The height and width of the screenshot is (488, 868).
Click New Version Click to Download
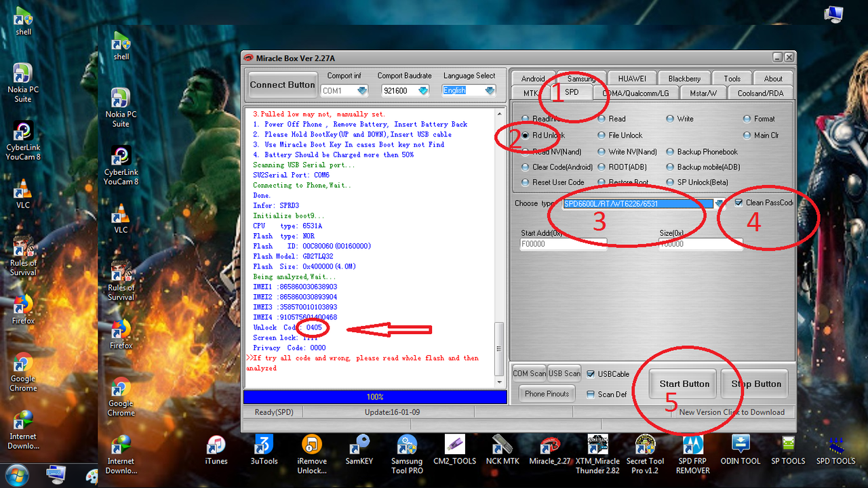point(732,412)
